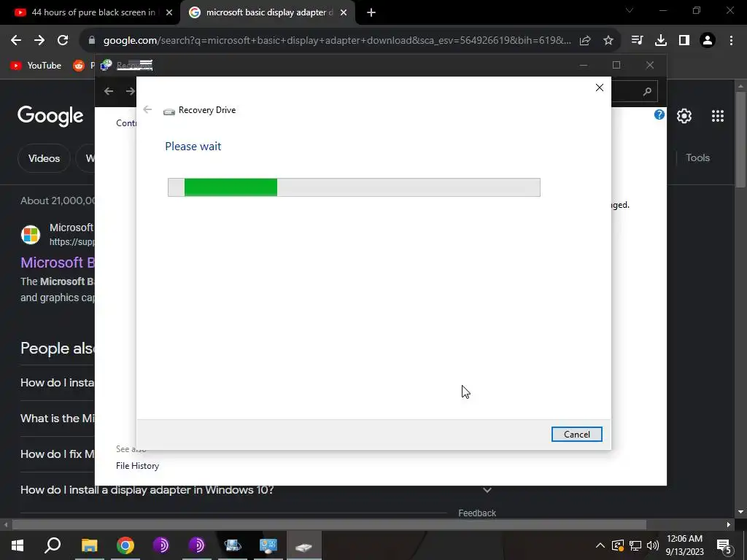Click Control Panel help question-mark icon
Image resolution: width=747 pixels, height=560 pixels.
click(659, 114)
